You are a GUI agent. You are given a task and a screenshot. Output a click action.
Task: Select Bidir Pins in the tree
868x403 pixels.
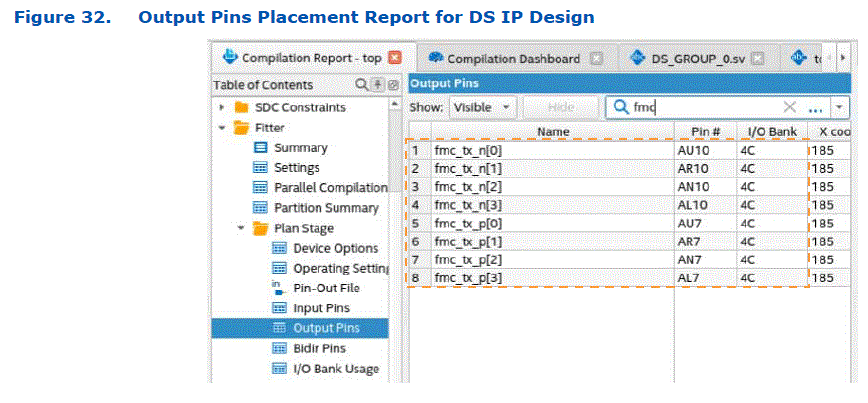(x=319, y=348)
